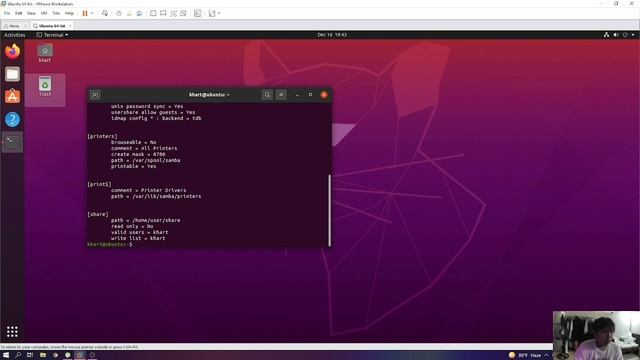
Task: Take a snapshot of the VM
Action: click(119, 13)
